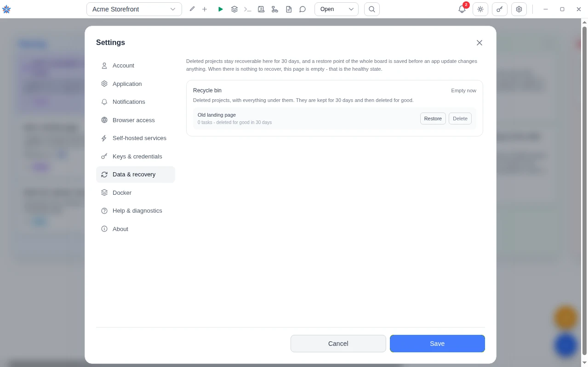Click the gear settings toolbar icon
Screen dimensions: 588x367
coord(519,9)
